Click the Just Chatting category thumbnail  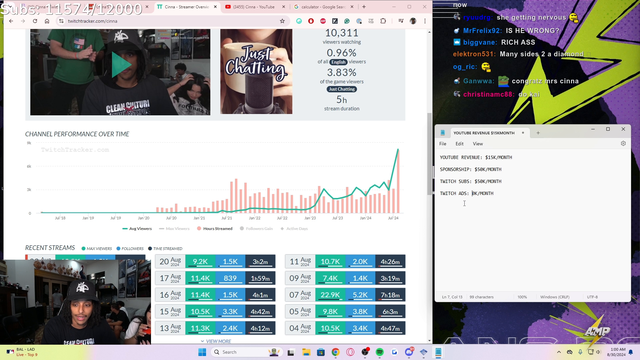[x=256, y=71]
